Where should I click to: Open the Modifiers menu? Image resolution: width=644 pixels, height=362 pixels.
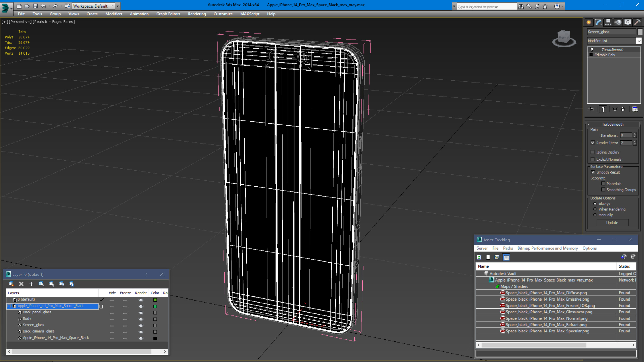click(114, 14)
